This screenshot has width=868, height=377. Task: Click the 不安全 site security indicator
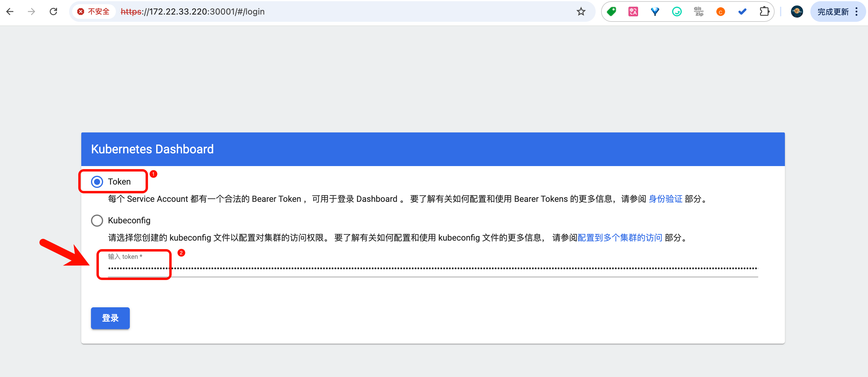point(94,12)
